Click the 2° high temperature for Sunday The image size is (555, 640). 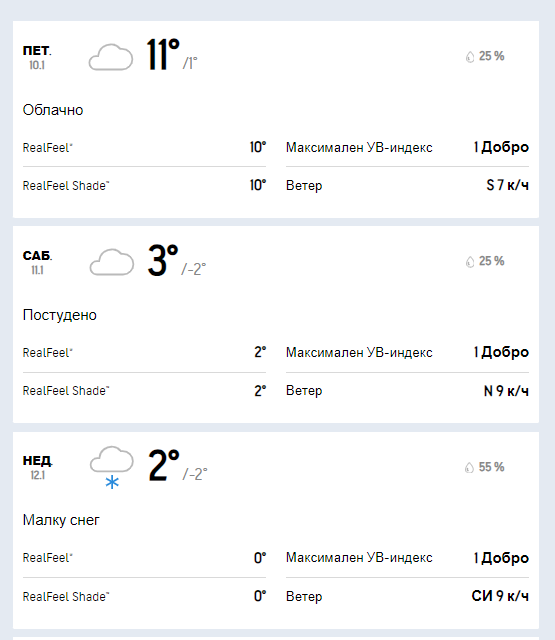click(x=164, y=465)
